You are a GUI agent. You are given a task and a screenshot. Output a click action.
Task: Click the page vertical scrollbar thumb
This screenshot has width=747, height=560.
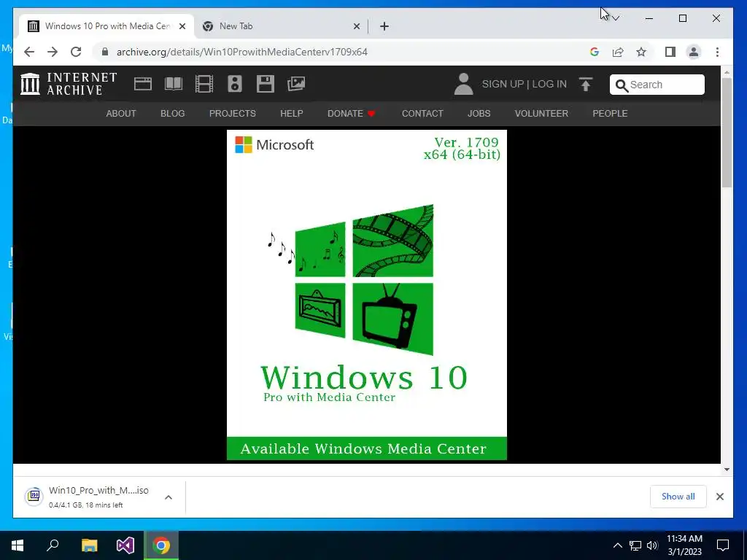pos(727,133)
